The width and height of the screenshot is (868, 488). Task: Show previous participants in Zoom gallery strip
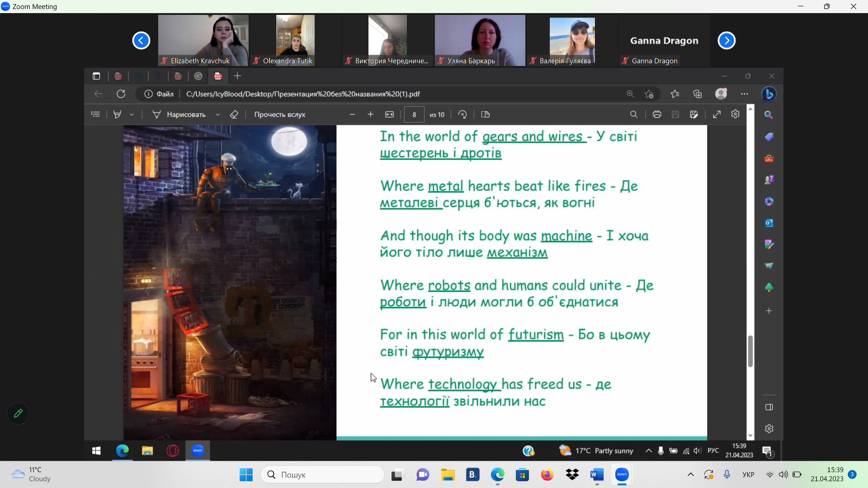tap(141, 41)
